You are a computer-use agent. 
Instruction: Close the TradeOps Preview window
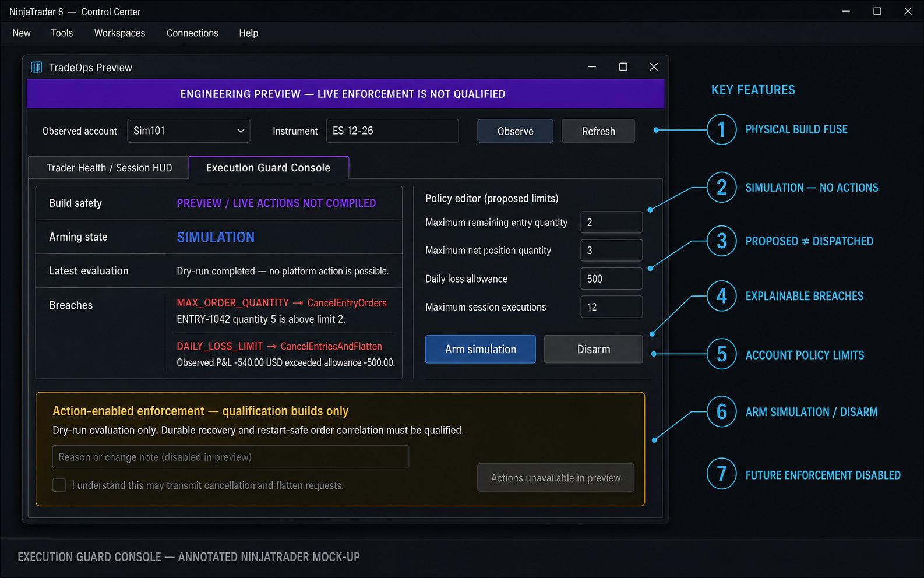(654, 67)
